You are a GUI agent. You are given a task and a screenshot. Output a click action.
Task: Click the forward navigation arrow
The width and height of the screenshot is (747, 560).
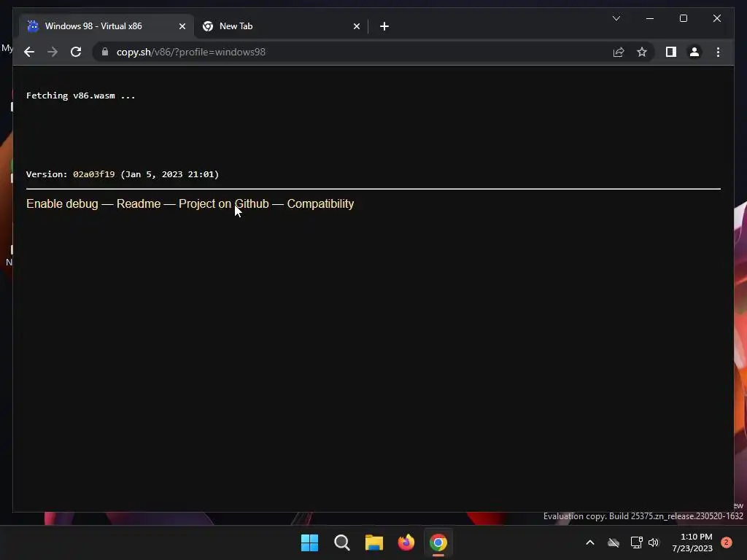[x=53, y=52]
